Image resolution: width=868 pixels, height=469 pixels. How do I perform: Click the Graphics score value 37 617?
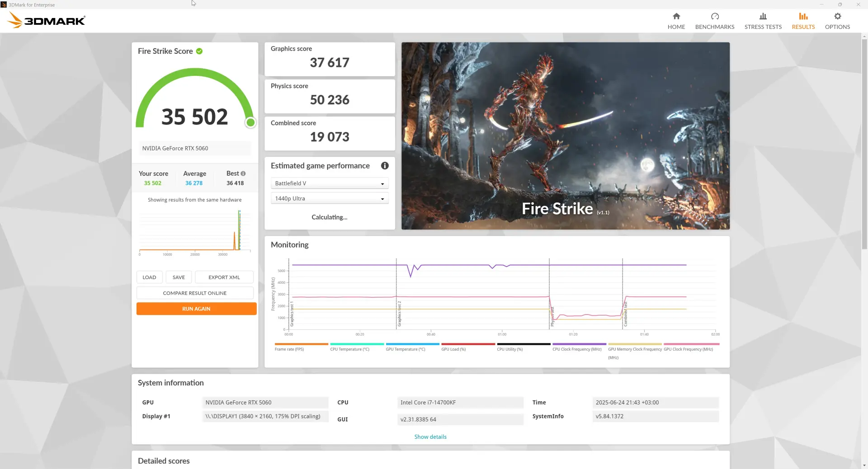(330, 63)
